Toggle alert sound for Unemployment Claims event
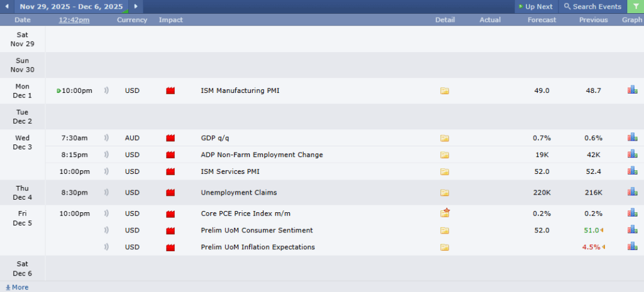The image size is (644, 292). click(x=106, y=193)
